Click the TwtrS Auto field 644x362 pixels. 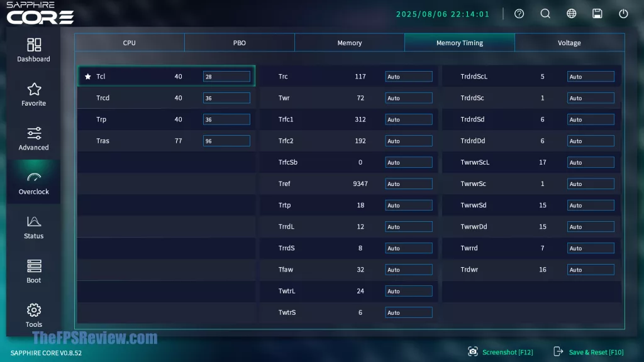409,313
